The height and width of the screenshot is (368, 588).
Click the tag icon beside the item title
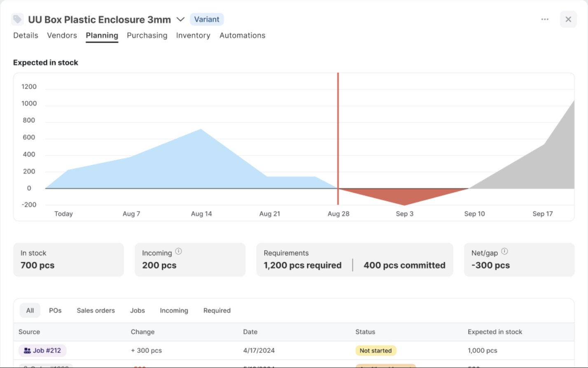17,19
